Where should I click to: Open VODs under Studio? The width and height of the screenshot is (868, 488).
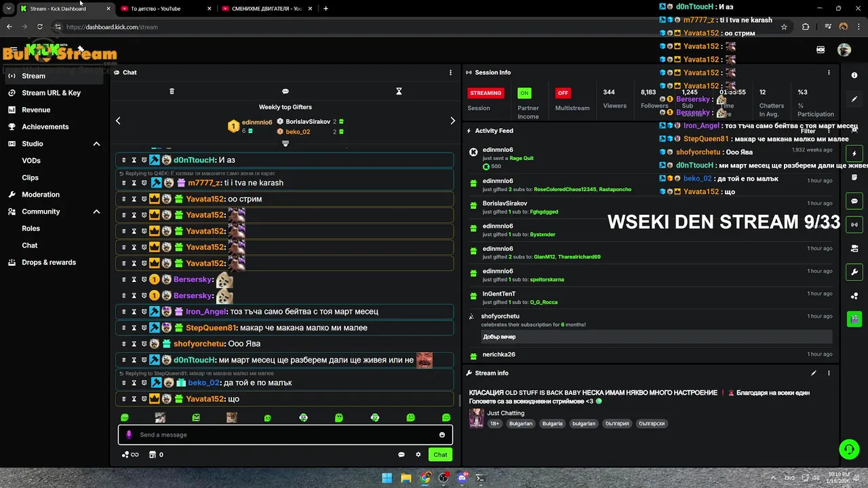pyautogui.click(x=31, y=161)
